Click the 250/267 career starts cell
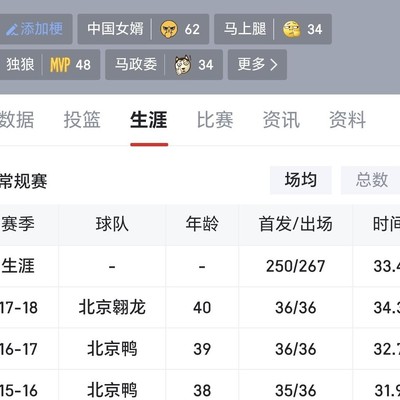This screenshot has height=400, width=400. click(x=296, y=266)
